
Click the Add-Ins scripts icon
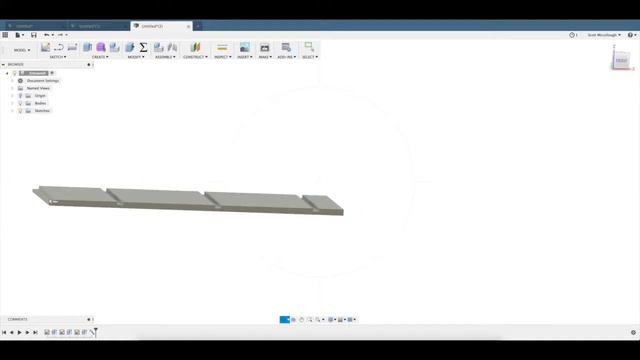tap(286, 47)
